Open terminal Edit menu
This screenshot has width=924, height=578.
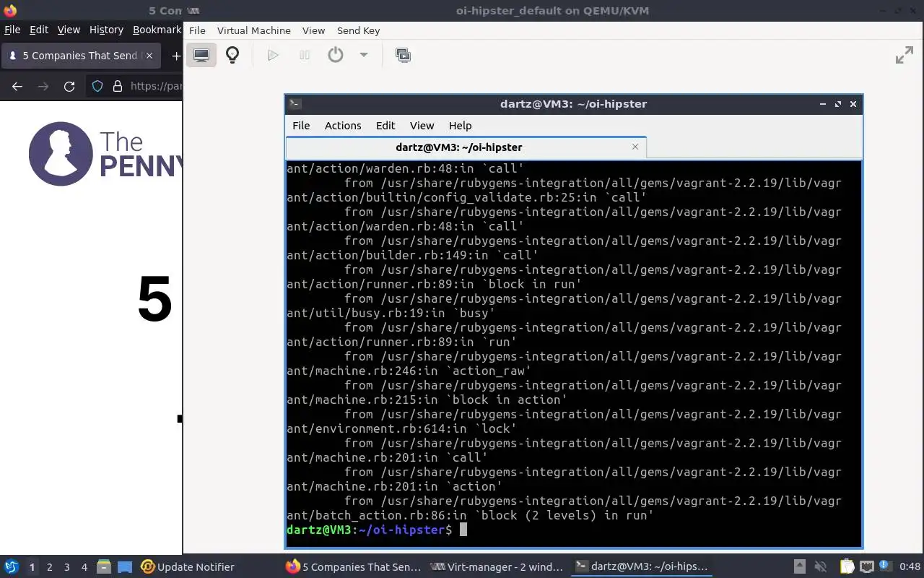tap(385, 125)
